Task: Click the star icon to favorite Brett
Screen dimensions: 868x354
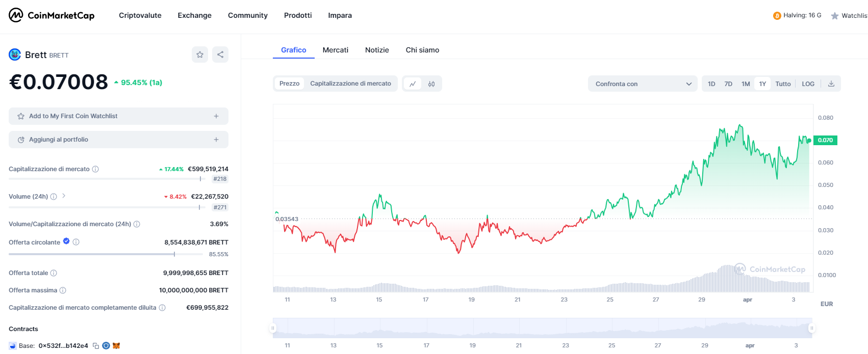Action: 200,55
